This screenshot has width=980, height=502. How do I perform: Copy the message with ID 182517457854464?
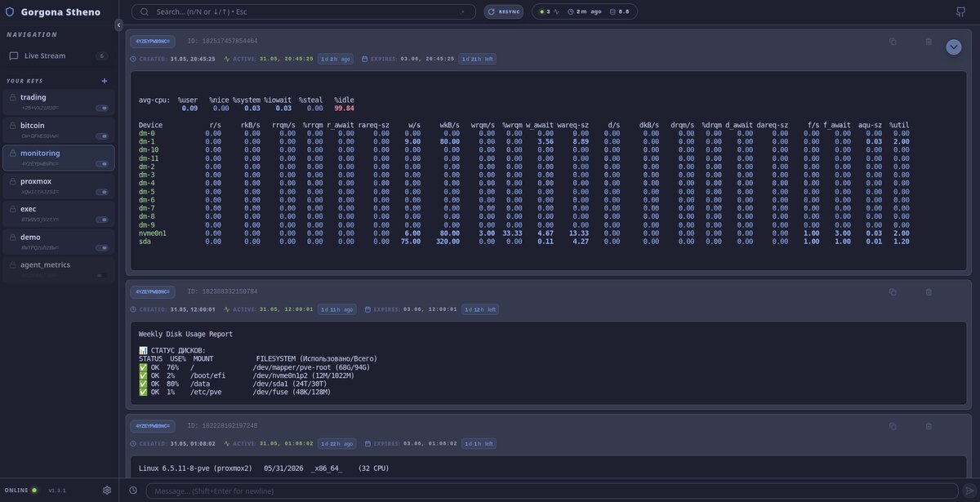coord(893,41)
